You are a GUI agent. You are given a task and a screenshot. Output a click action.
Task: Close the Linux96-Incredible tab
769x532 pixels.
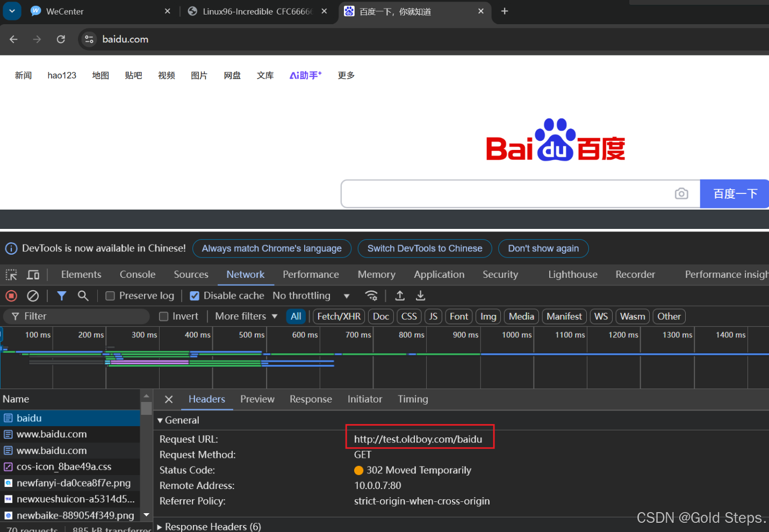pyautogui.click(x=324, y=11)
